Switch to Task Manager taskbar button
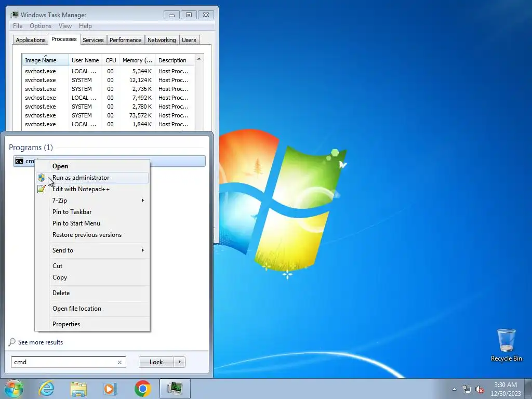This screenshot has height=399, width=532. 175,389
